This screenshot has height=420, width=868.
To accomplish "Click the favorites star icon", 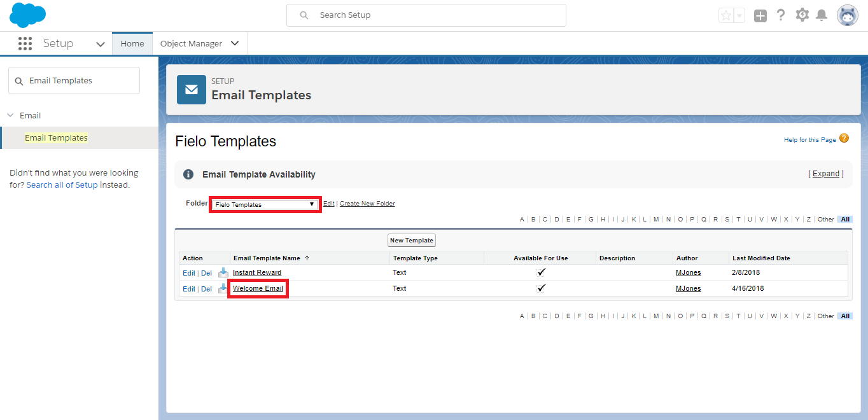I will pos(726,15).
